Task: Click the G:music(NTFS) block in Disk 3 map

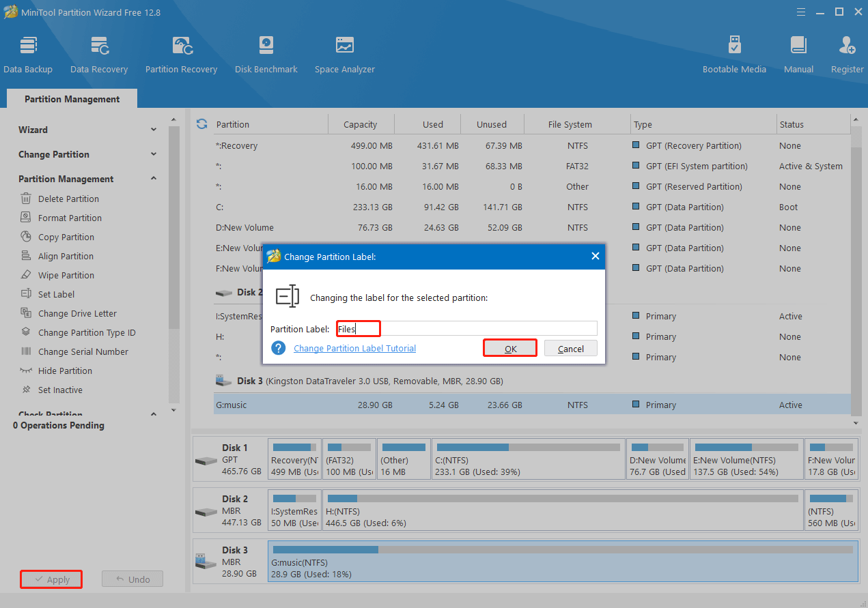Action: [563, 561]
